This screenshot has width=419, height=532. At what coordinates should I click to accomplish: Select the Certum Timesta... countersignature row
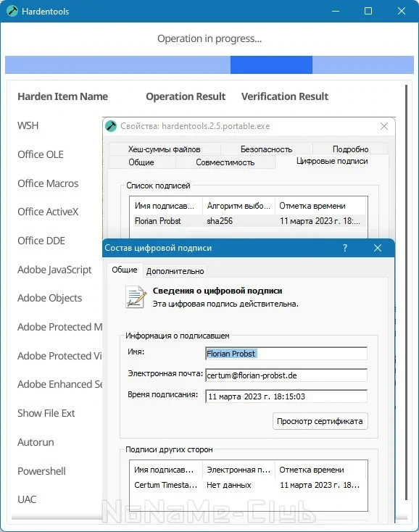click(248, 485)
